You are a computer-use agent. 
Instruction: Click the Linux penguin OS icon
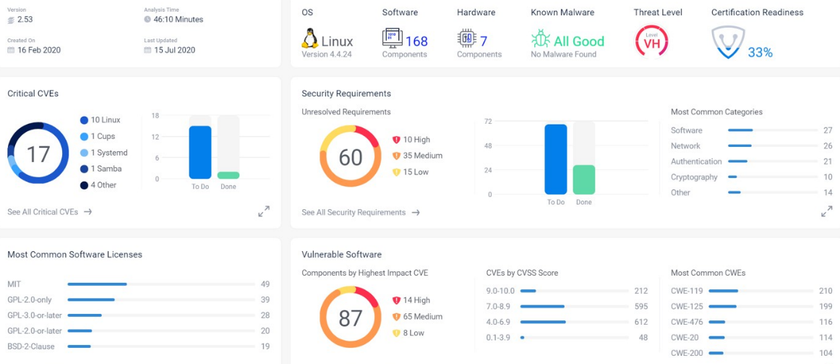(x=309, y=39)
